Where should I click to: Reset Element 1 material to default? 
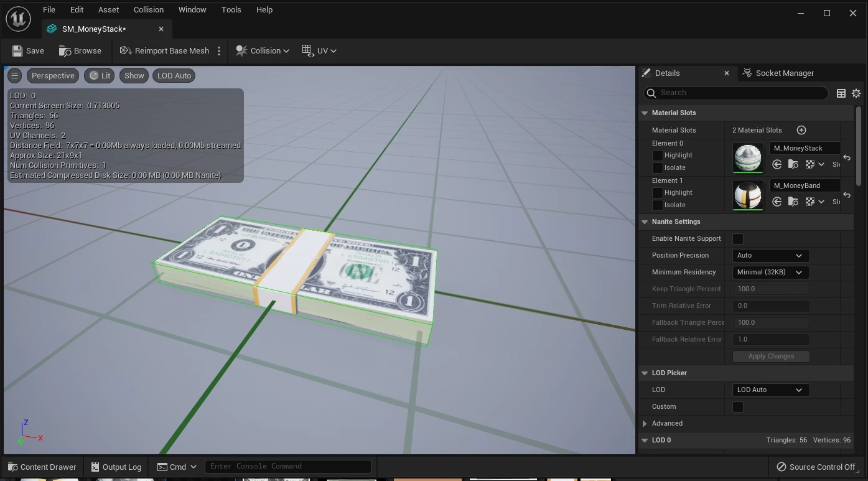tap(847, 195)
